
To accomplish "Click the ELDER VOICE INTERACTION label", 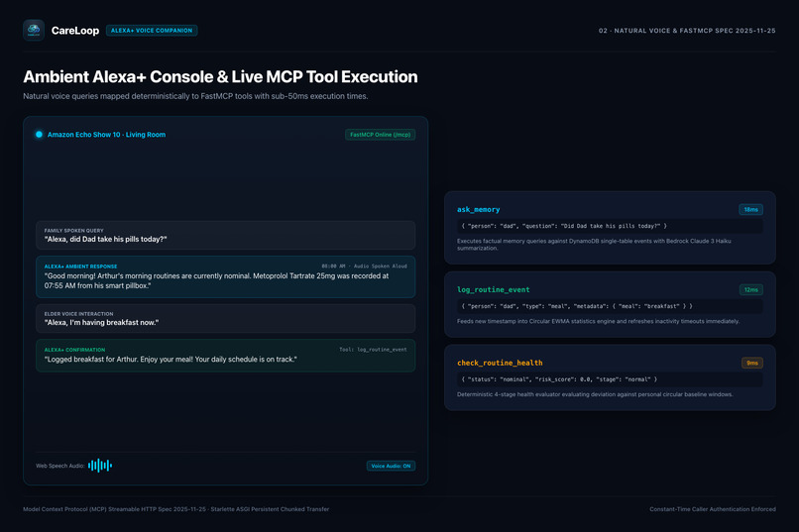I will (78, 314).
